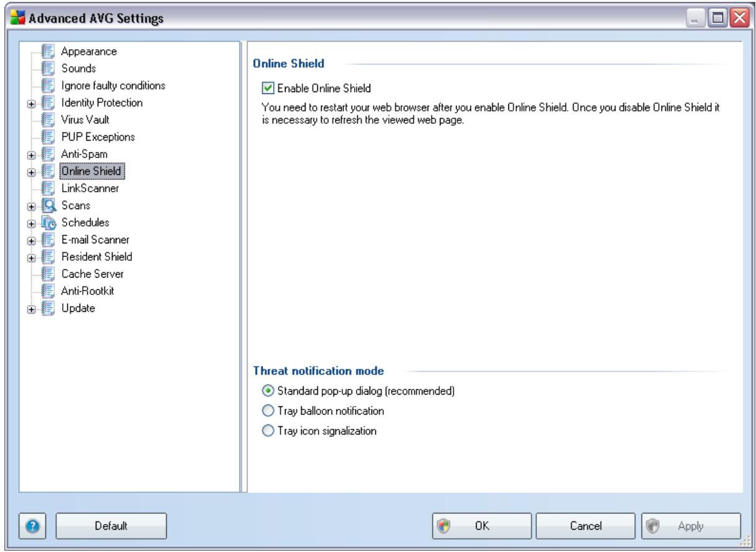Click the Identity Protection icon
Image resolution: width=756 pixels, height=552 pixels.
pyautogui.click(x=47, y=102)
